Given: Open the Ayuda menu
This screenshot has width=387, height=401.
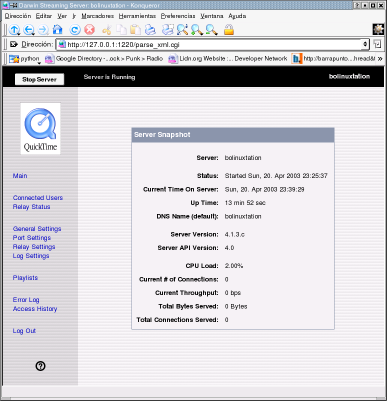Looking at the screenshot, I should tap(237, 16).
